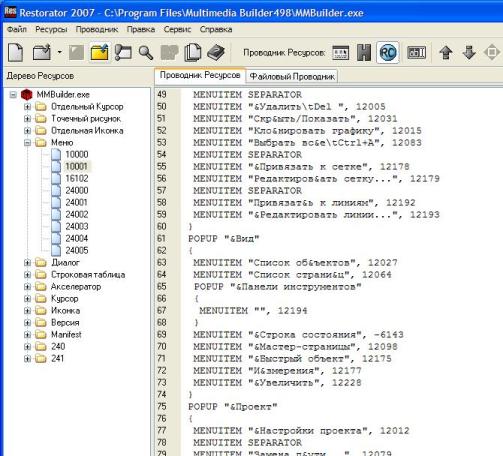Viewport: 503px width, 456px height.
Task: Open the Файл menu
Action: (x=17, y=29)
